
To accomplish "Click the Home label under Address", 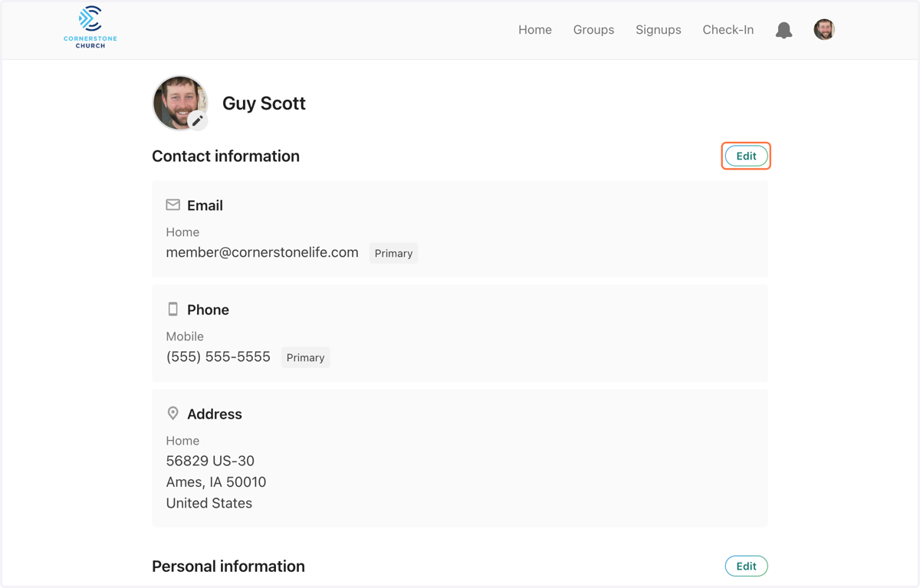I will click(182, 441).
